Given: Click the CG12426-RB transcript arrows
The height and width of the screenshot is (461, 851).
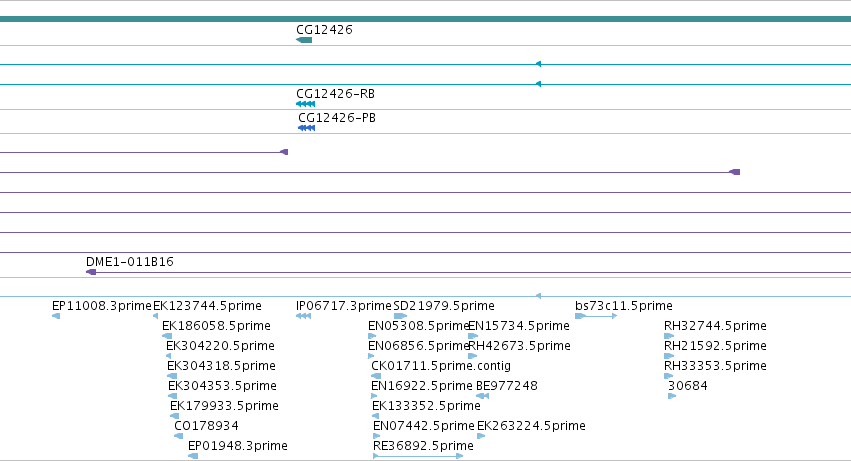Looking at the screenshot, I should [306, 104].
